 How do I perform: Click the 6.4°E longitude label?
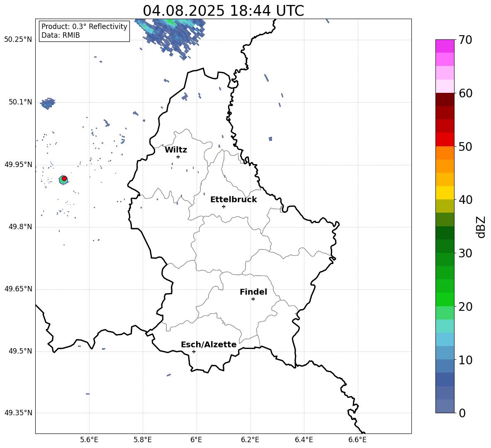coord(304,440)
